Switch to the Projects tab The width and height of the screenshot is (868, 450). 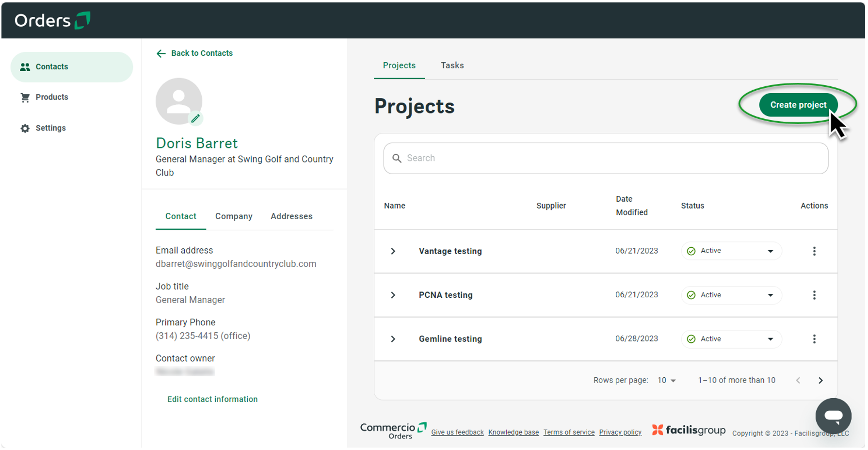pyautogui.click(x=399, y=65)
